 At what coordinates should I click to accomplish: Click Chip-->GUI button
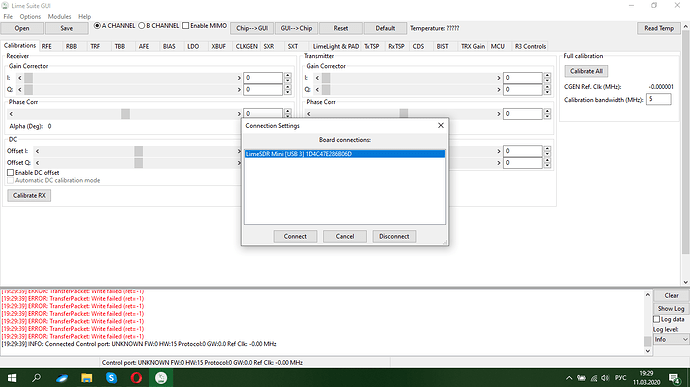[x=252, y=28]
